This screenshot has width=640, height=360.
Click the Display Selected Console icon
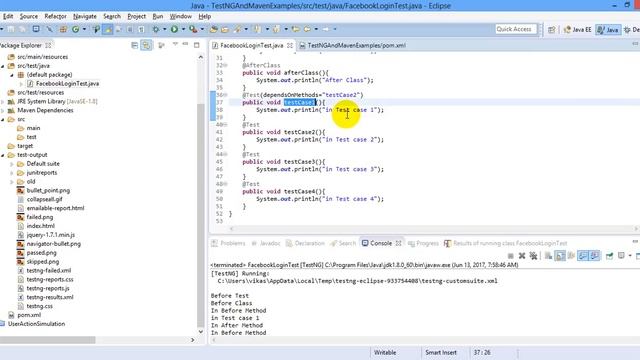pos(621,256)
